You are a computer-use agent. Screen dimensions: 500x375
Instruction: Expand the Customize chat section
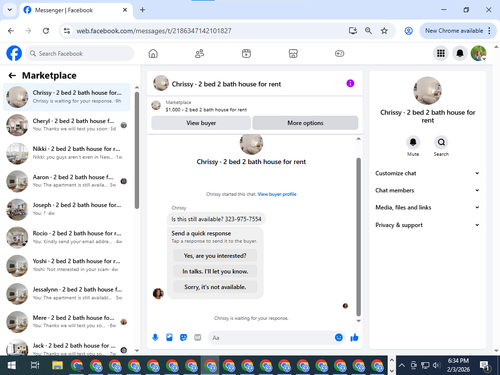tap(427, 173)
